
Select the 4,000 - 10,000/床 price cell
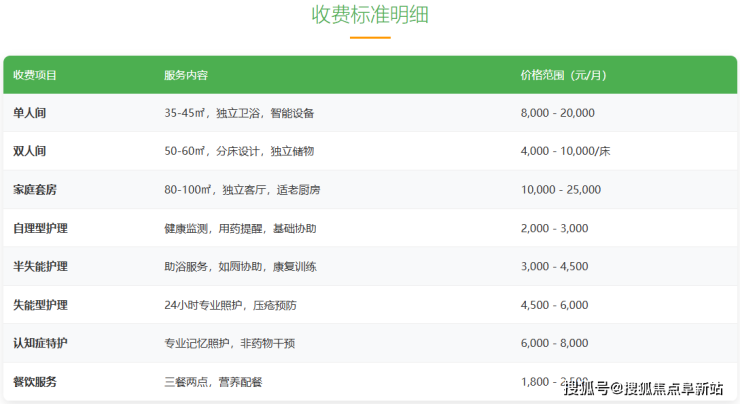[565, 152]
